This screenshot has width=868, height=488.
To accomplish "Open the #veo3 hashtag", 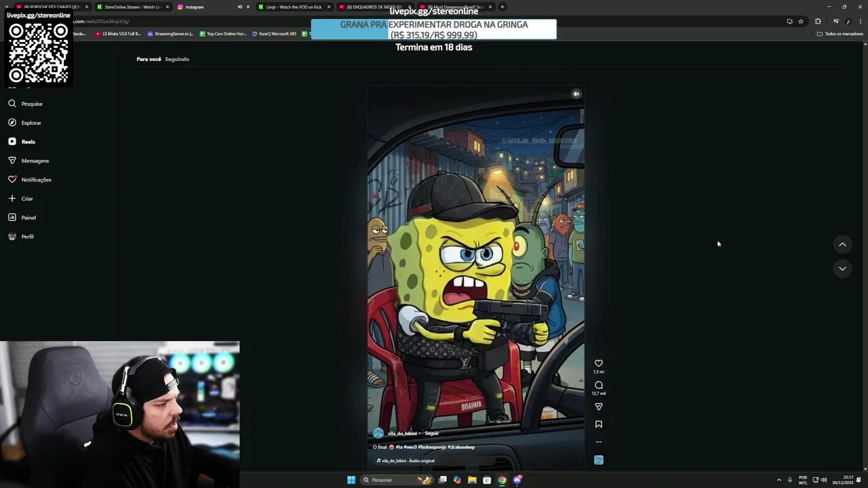I will 410,447.
